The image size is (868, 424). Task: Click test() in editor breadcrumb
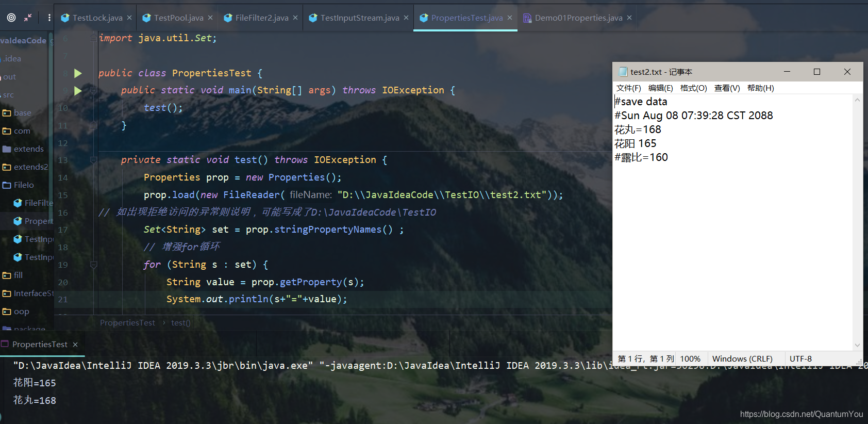click(x=181, y=323)
